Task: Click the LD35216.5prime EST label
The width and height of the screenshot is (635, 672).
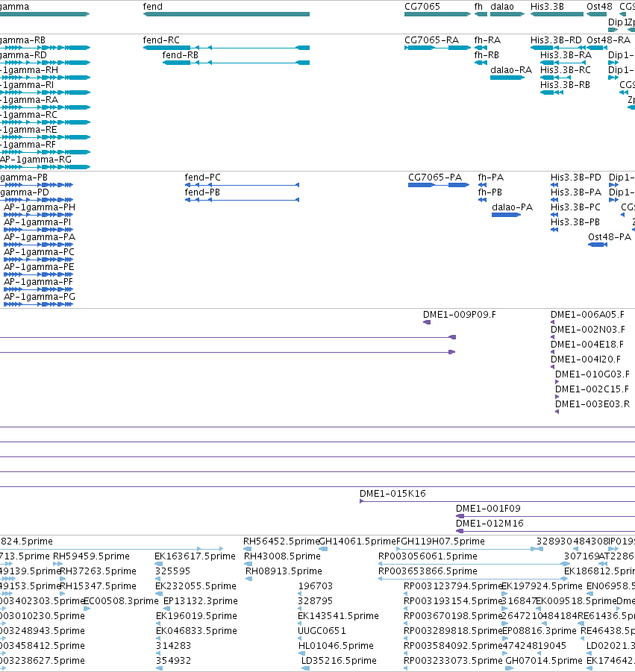Action: point(339,660)
